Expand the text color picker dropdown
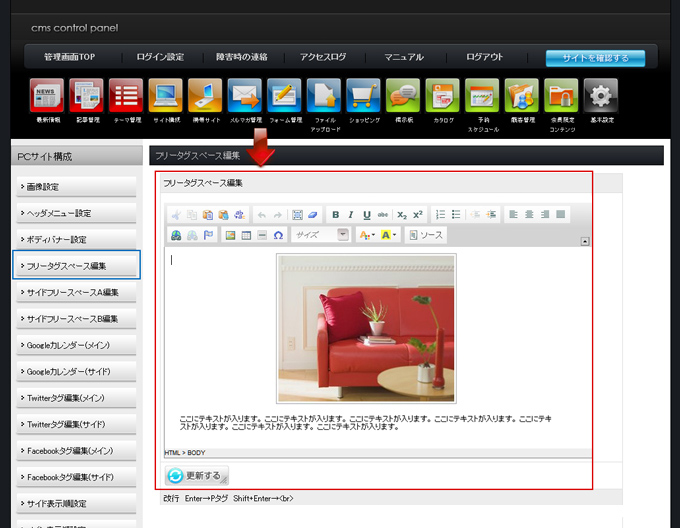 point(367,235)
